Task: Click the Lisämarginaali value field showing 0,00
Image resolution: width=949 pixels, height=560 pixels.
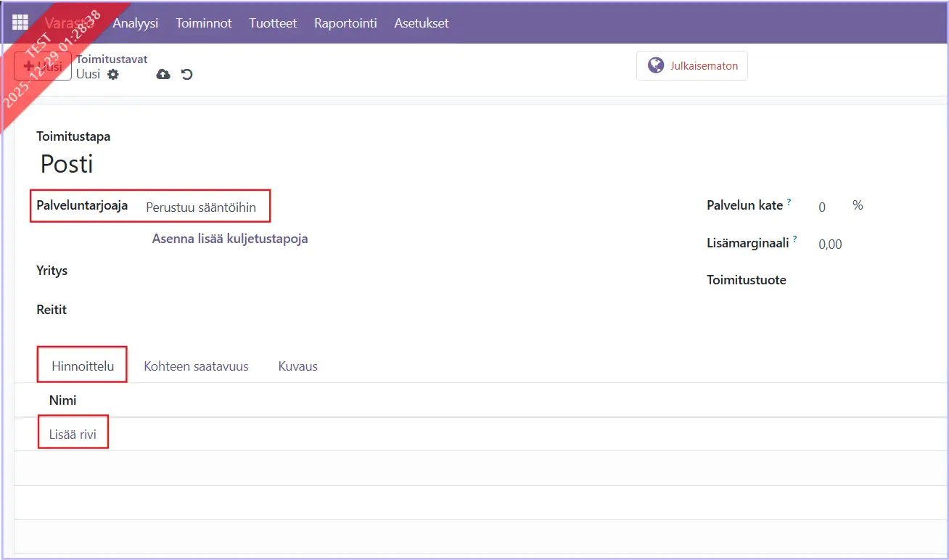Action: pos(830,244)
